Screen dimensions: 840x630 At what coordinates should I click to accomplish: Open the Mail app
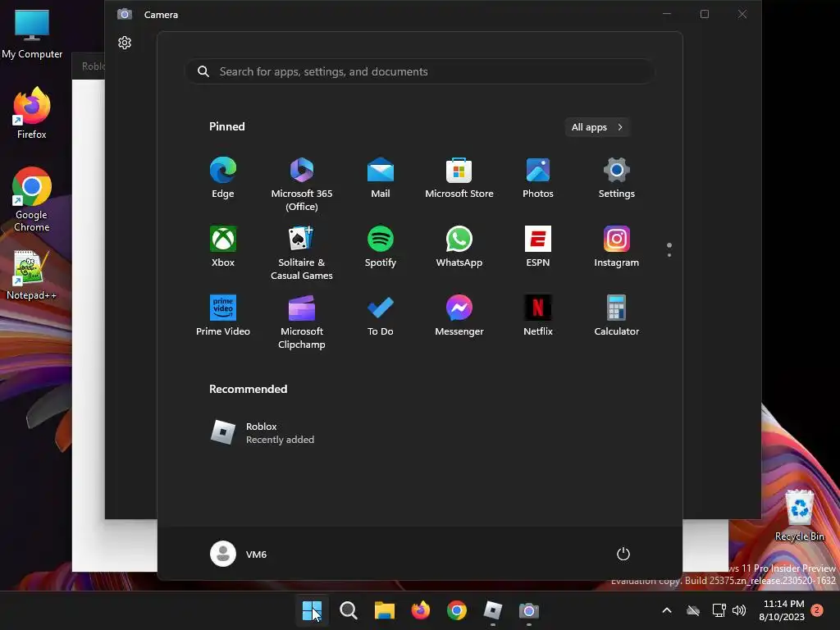tap(381, 178)
